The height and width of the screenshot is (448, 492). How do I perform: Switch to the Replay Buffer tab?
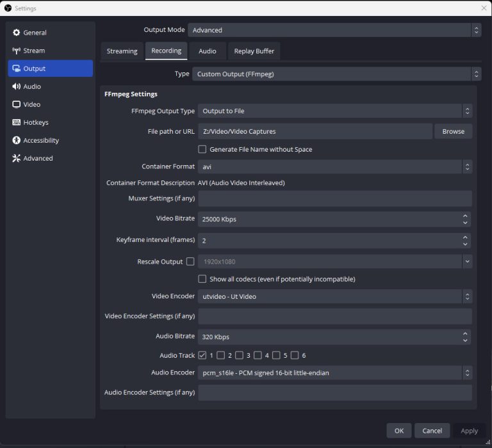pos(254,51)
